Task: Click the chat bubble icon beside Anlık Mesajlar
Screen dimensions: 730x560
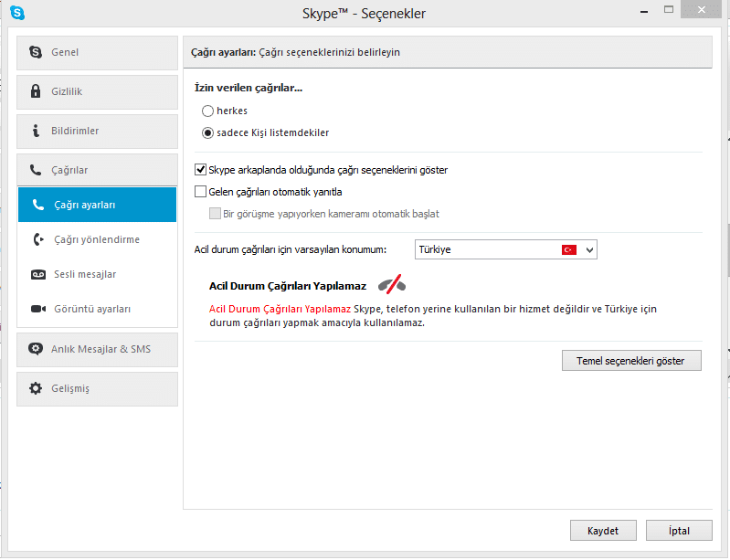Action: (36, 349)
